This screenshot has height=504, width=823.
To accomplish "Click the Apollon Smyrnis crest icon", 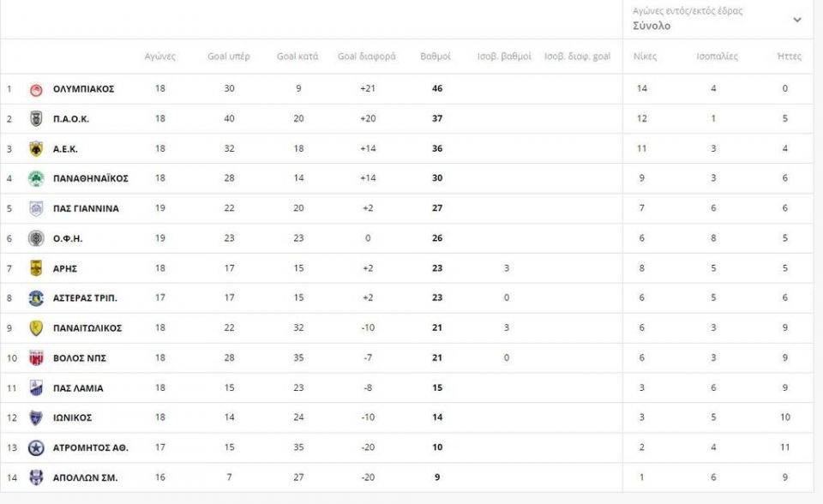I will click(x=36, y=477).
